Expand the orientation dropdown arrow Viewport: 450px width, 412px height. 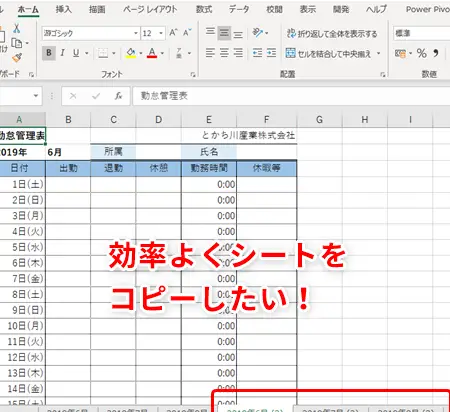coord(267,33)
